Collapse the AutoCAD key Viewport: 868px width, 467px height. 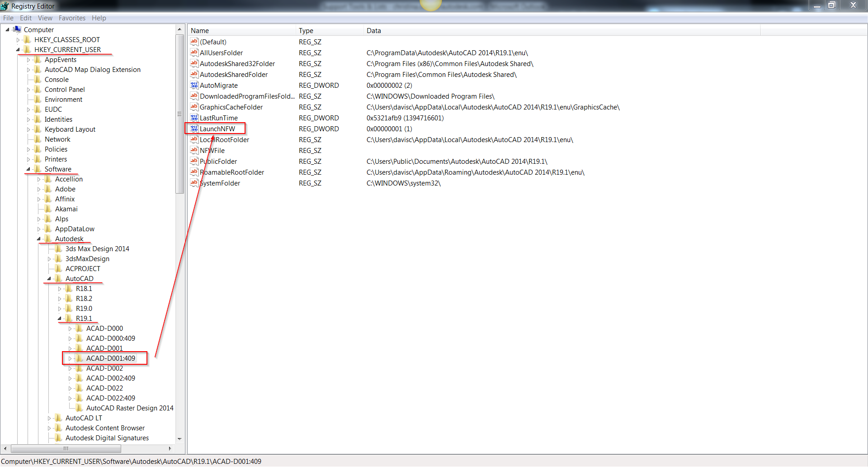click(49, 278)
